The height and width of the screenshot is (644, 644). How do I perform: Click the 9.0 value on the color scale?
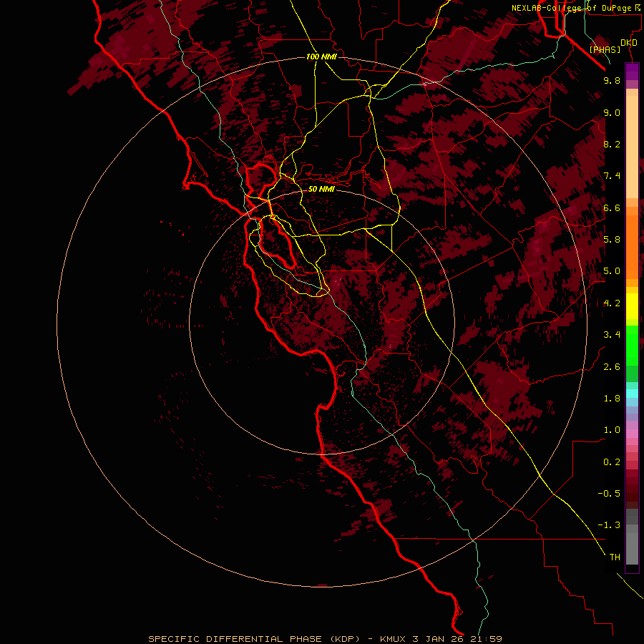point(612,112)
